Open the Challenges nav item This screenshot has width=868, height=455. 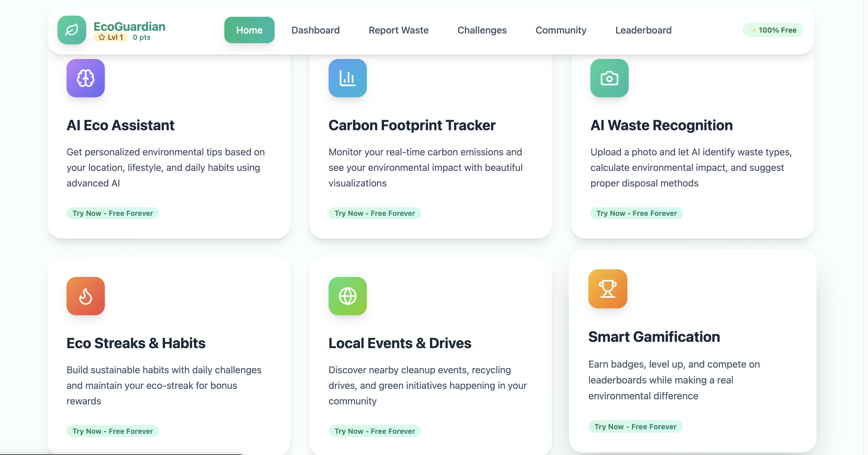(x=482, y=30)
